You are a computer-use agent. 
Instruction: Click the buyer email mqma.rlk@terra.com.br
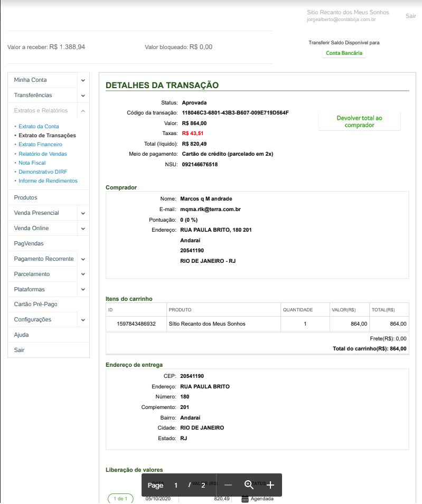(210, 209)
